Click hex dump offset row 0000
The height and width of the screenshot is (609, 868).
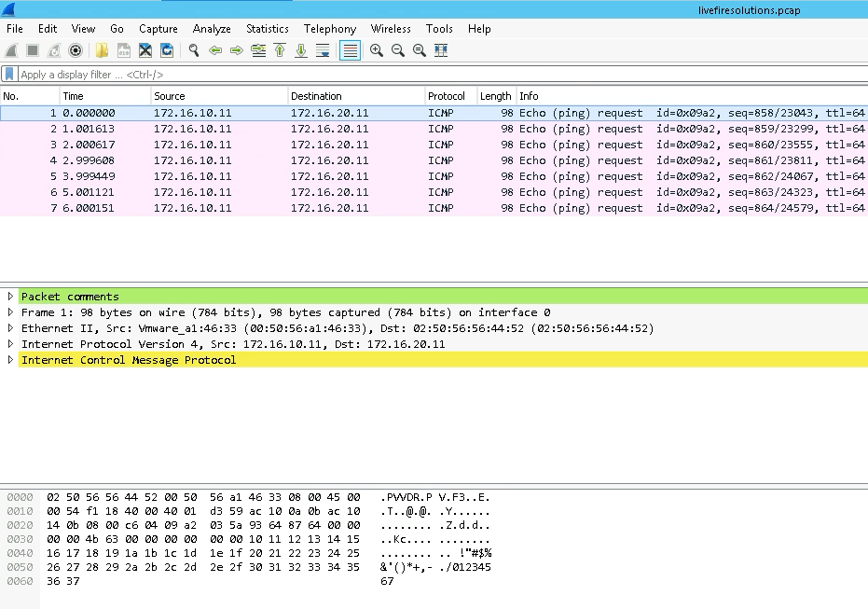(x=20, y=497)
